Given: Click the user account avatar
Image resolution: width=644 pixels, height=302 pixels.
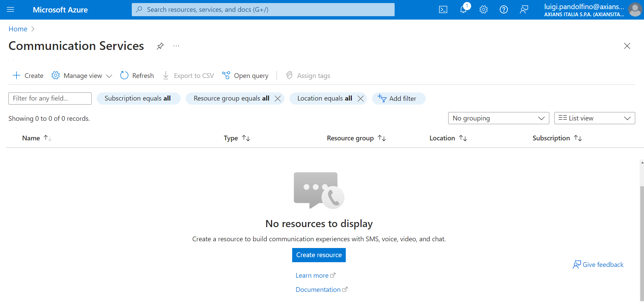Looking at the screenshot, I should (x=635, y=9).
